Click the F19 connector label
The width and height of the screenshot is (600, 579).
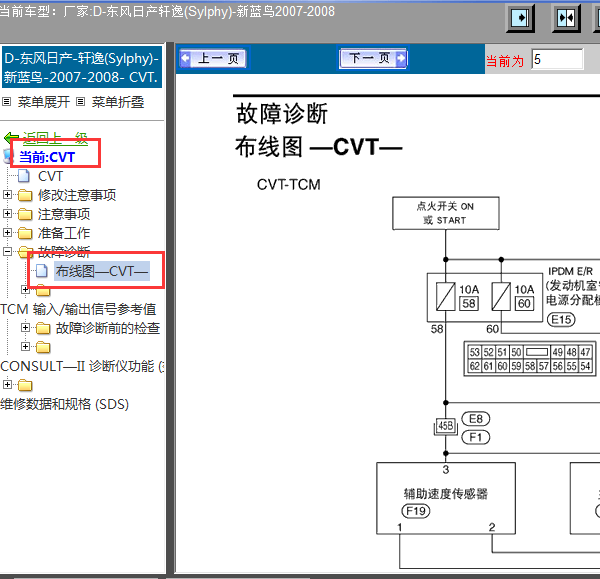(x=416, y=510)
